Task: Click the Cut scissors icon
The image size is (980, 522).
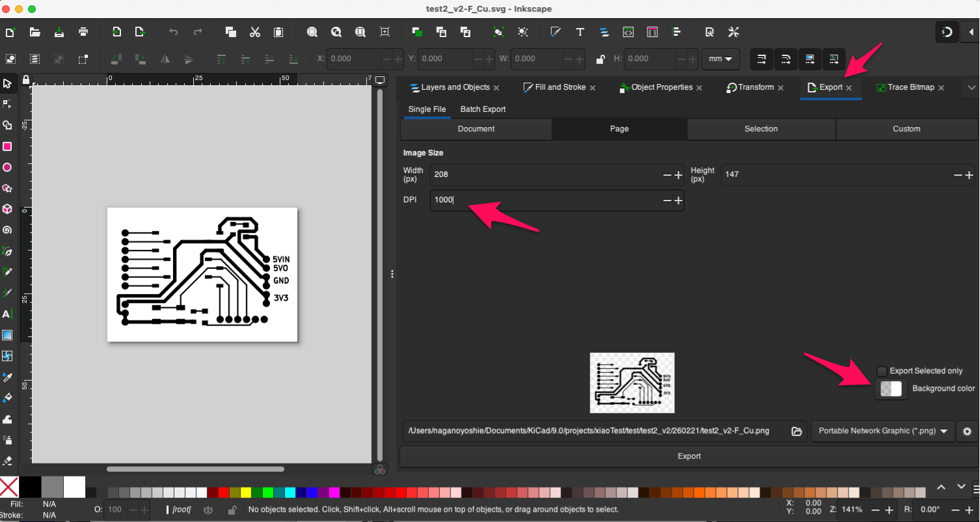Action: [254, 32]
